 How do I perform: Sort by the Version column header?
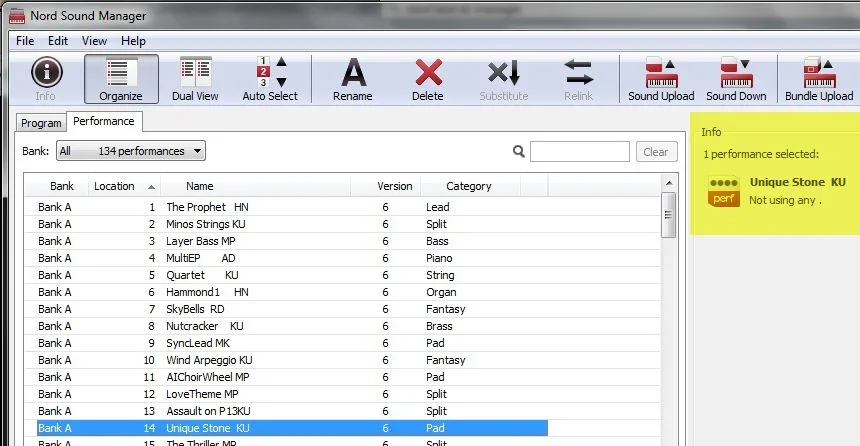(386, 186)
